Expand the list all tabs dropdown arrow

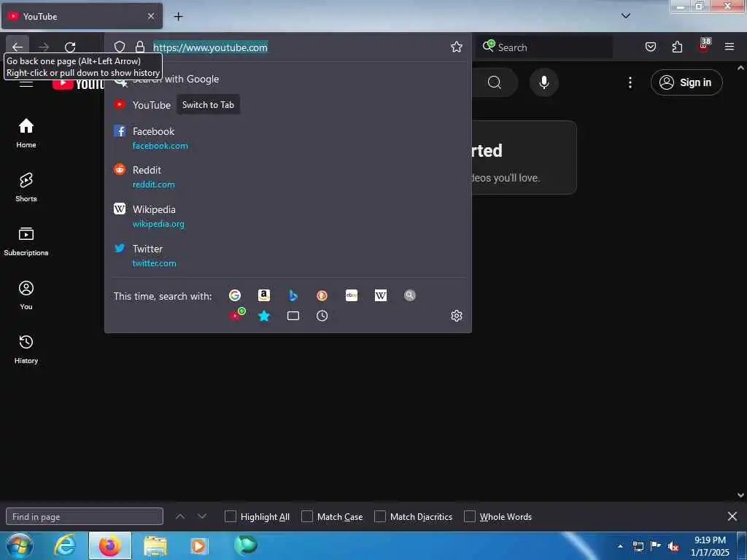(x=626, y=16)
